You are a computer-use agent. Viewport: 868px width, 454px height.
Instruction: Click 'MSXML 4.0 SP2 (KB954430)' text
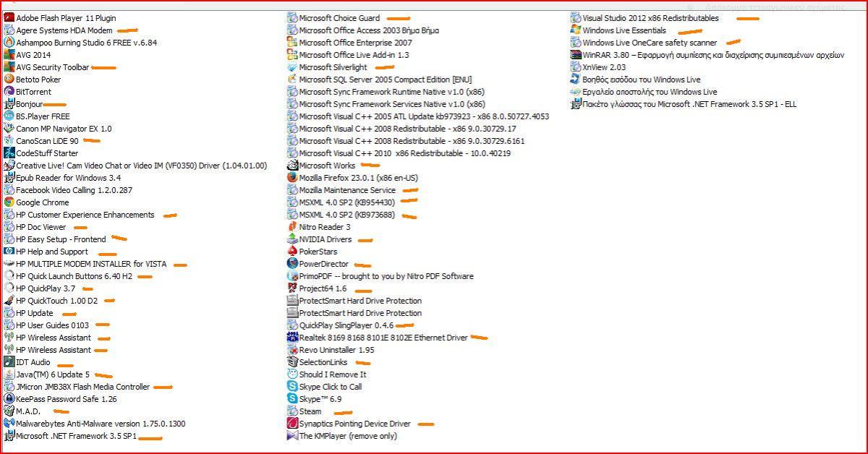347,202
